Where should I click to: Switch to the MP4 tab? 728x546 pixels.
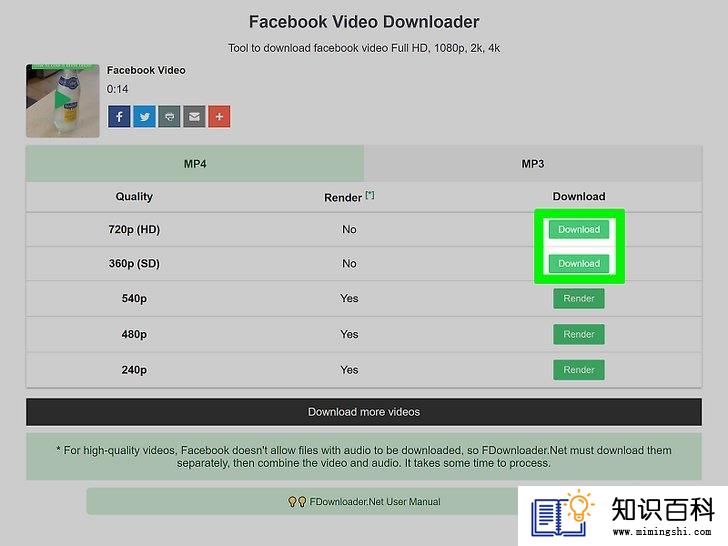[195, 164]
